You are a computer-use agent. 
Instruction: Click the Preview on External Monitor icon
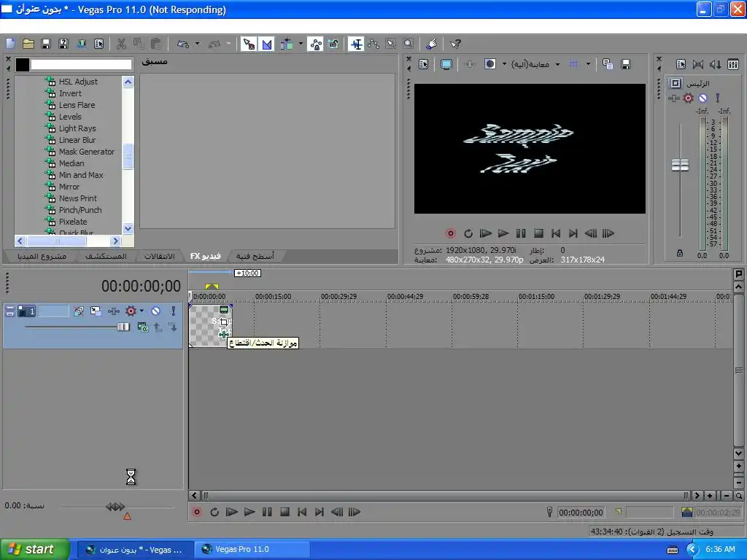[446, 64]
